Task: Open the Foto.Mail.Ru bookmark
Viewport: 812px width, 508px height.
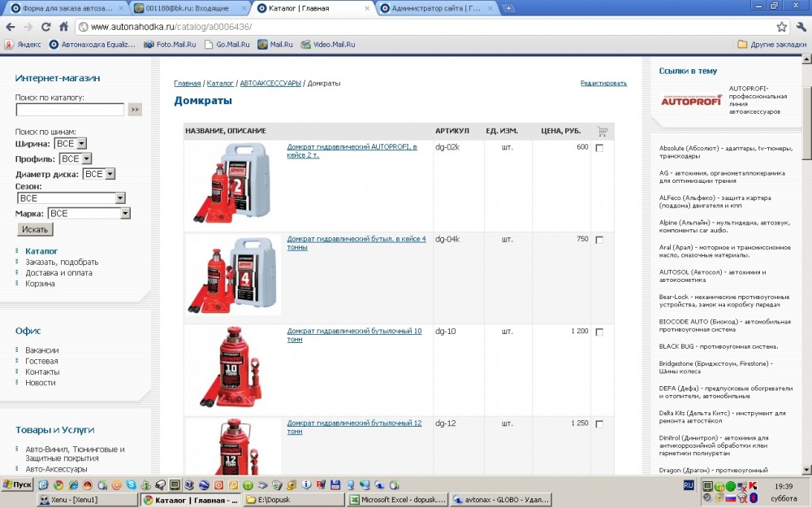Action: (x=170, y=45)
